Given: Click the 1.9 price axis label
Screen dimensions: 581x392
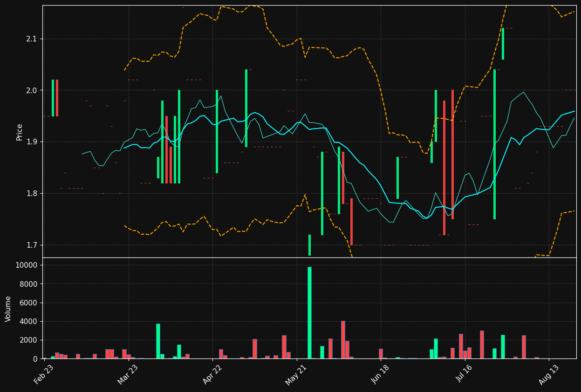Looking at the screenshot, I should point(32,142).
